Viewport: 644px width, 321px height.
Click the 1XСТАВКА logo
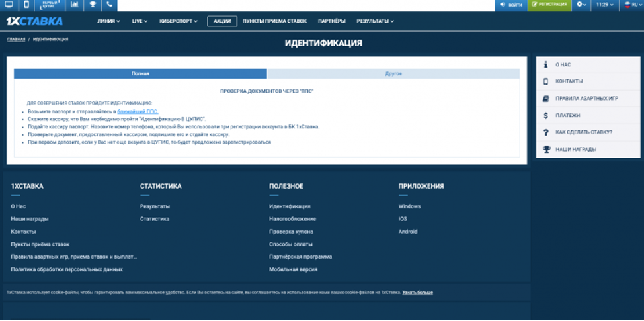34,21
